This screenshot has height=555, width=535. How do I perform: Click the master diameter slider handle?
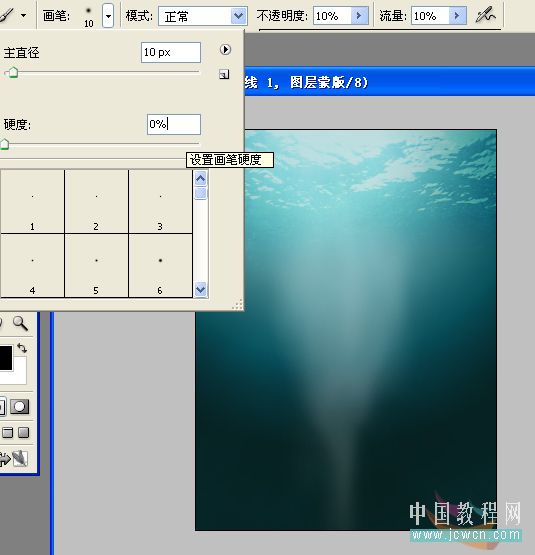[x=13, y=73]
